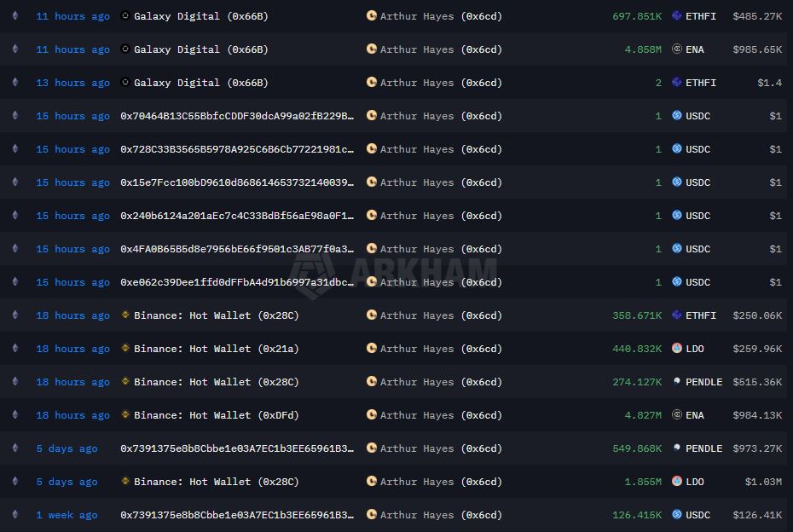Click the ETHFI token icon in the 697.851K row
Image resolution: width=793 pixels, height=532 pixels.
click(x=677, y=16)
